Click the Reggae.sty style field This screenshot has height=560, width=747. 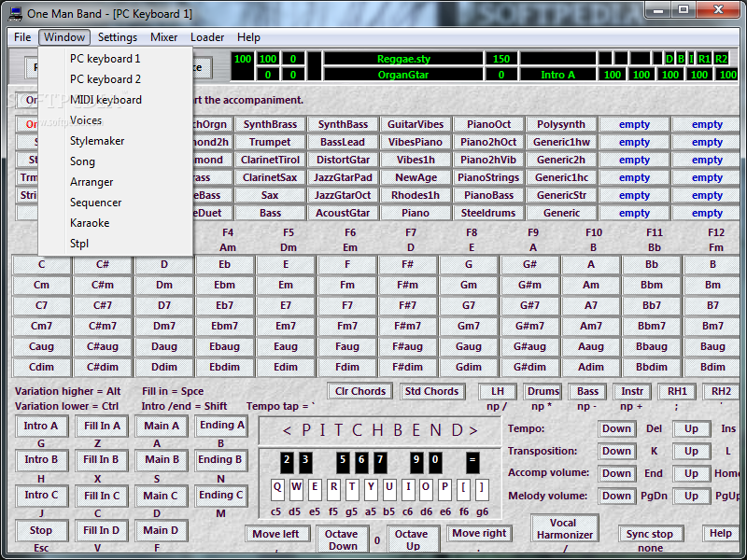point(403,59)
